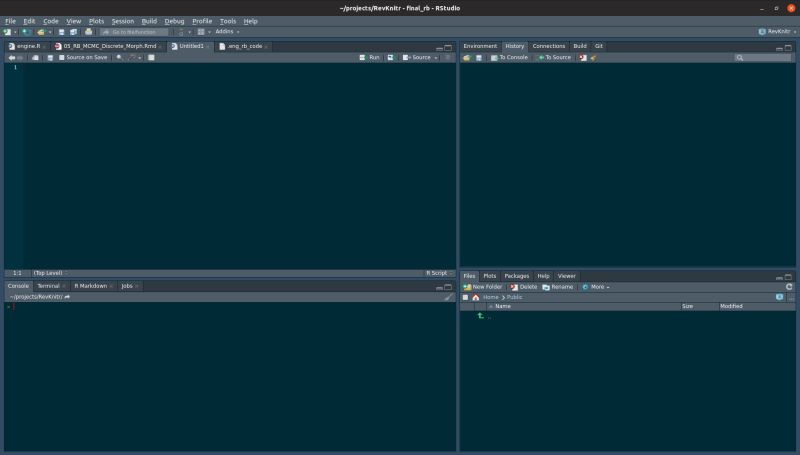The image size is (800, 455).
Task: Click the Create a Project icon
Action: (x=26, y=32)
